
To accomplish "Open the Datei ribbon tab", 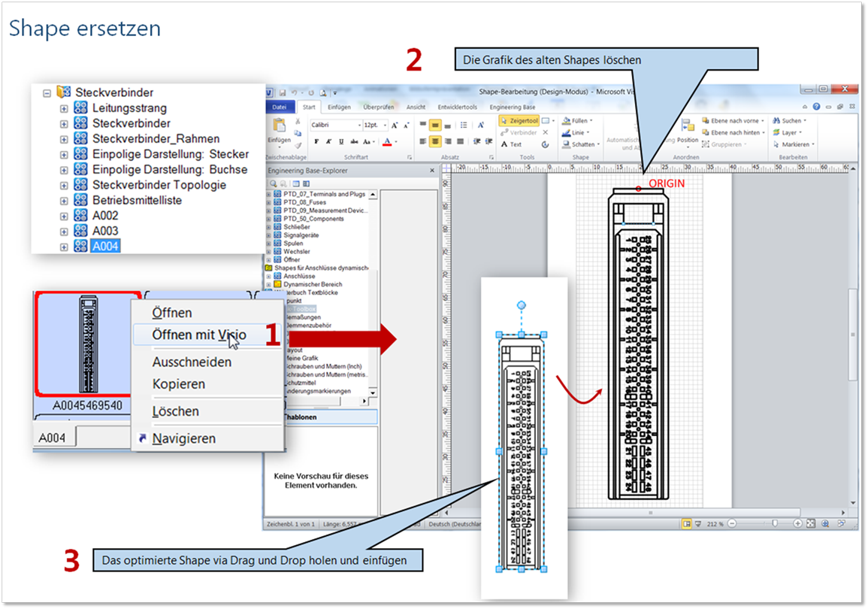I will (280, 108).
